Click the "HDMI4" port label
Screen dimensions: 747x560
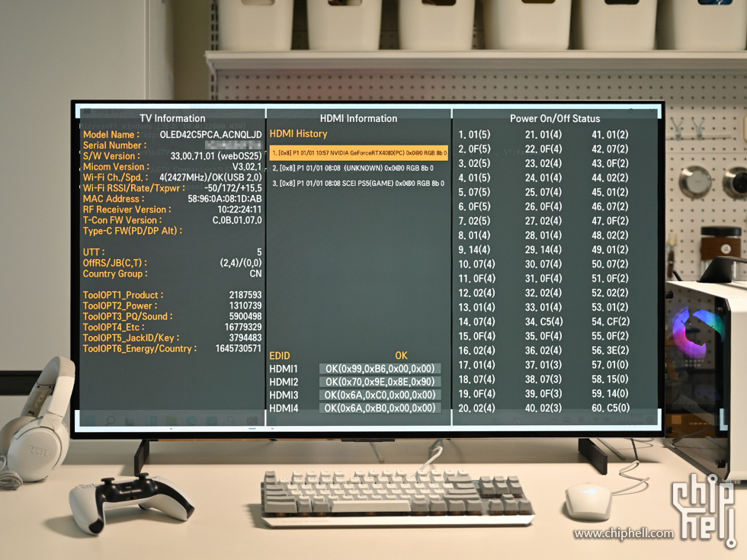point(284,408)
